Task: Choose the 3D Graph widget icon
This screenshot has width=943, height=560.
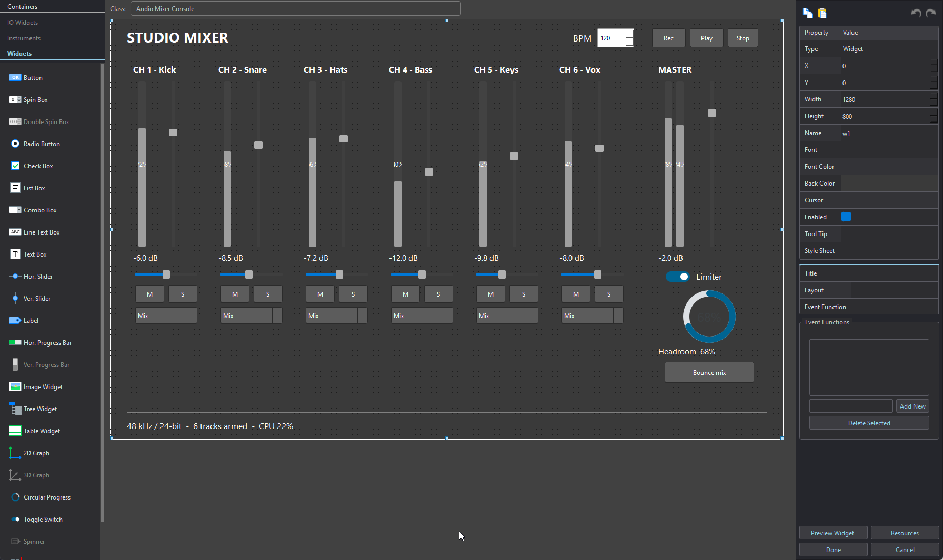Action: pos(15,475)
